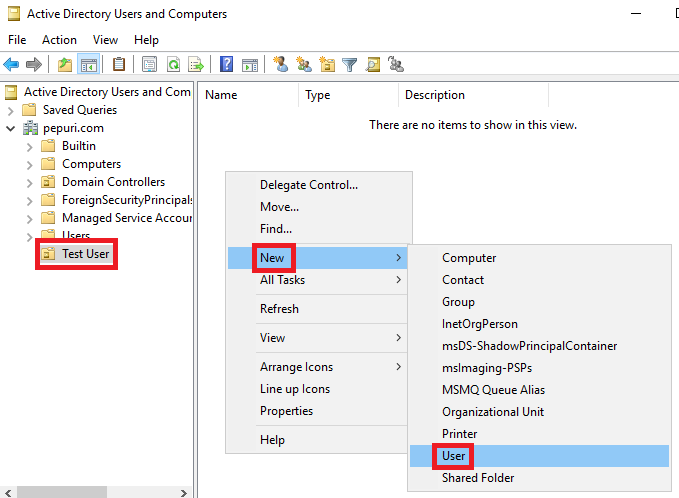The height and width of the screenshot is (498, 679).
Task: Select msDS-ShadowPrincipalContainer entry
Action: click(539, 346)
